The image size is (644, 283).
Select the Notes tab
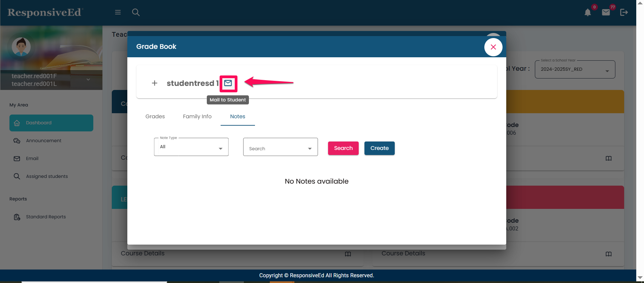[237, 117]
